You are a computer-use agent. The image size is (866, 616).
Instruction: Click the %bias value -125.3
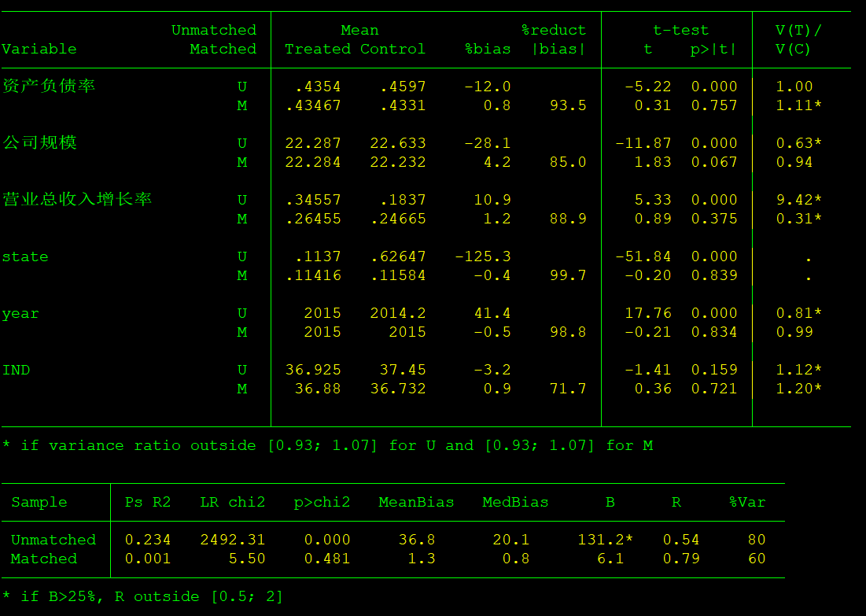point(483,257)
